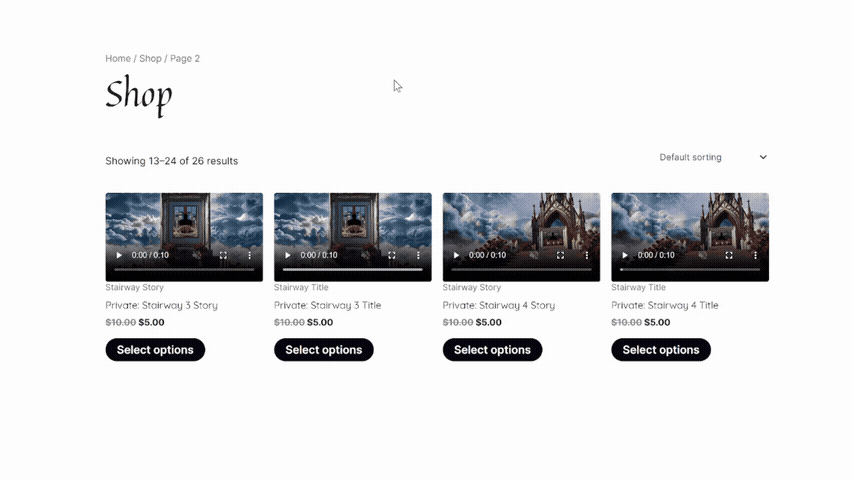Open three-dot menu on Stairway 4 Title video

click(x=755, y=255)
